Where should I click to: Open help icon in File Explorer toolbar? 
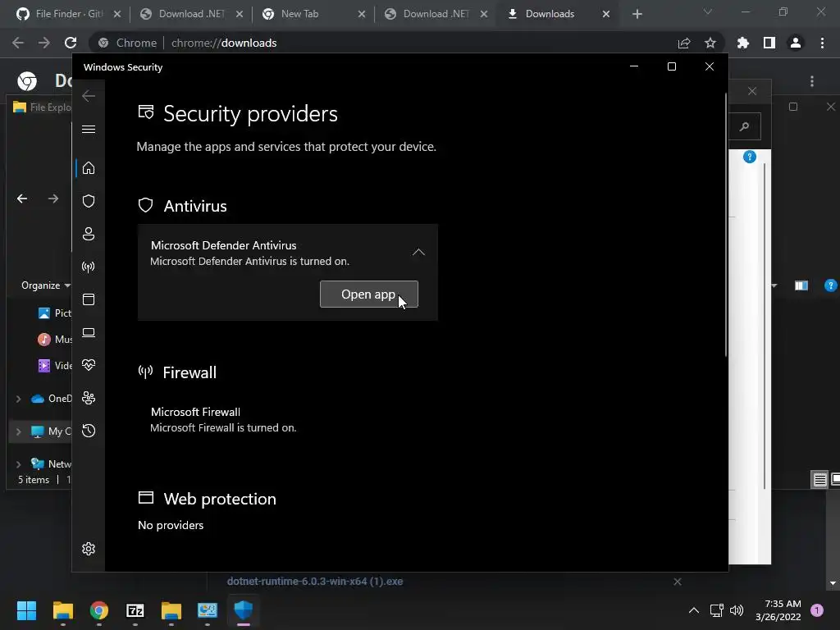tap(830, 285)
